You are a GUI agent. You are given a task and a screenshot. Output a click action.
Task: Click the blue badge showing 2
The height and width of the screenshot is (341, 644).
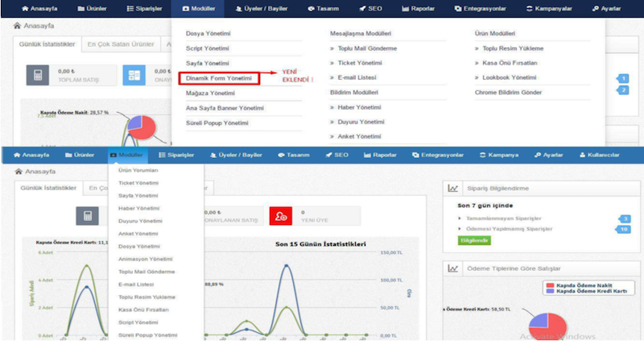(x=622, y=90)
